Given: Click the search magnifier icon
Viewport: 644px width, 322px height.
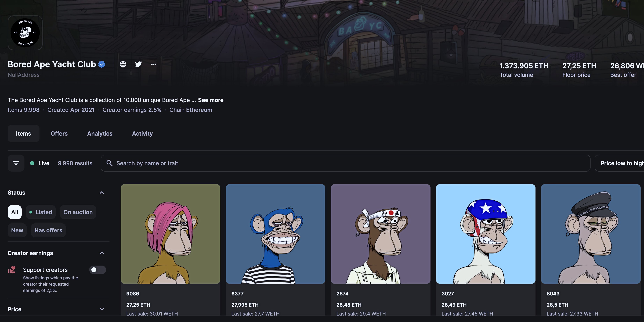Looking at the screenshot, I should pyautogui.click(x=109, y=163).
